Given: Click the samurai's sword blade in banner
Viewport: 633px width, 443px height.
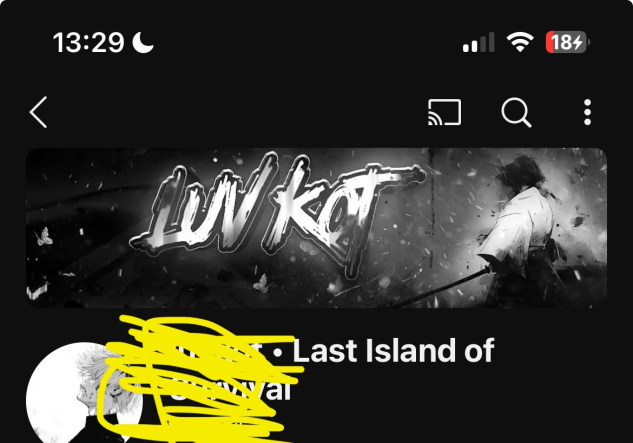Looking at the screenshot, I should [x=436, y=288].
